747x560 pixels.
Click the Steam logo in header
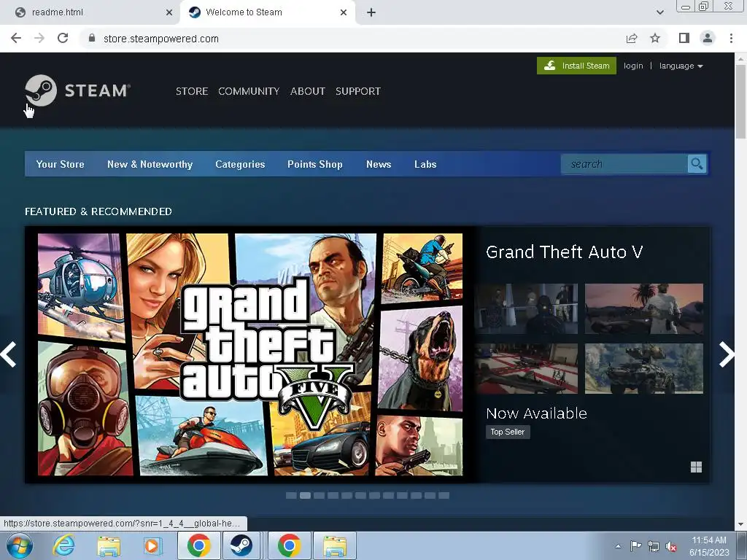(77, 90)
